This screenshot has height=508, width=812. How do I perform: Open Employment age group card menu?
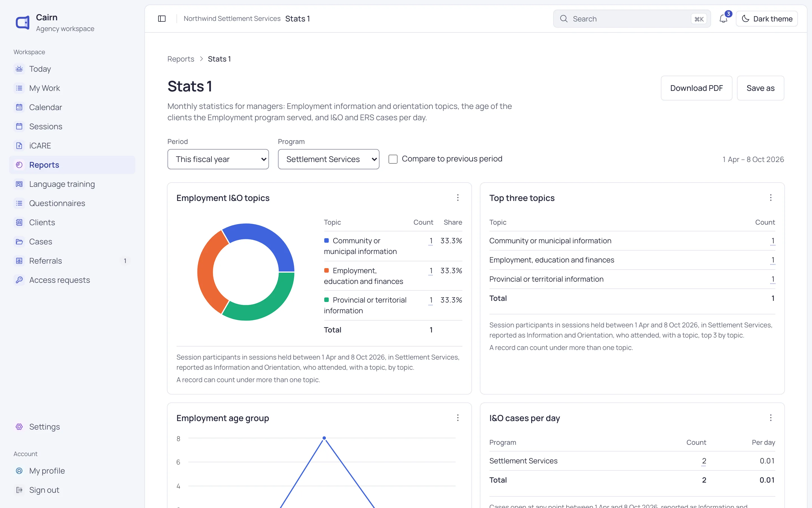coord(458,418)
